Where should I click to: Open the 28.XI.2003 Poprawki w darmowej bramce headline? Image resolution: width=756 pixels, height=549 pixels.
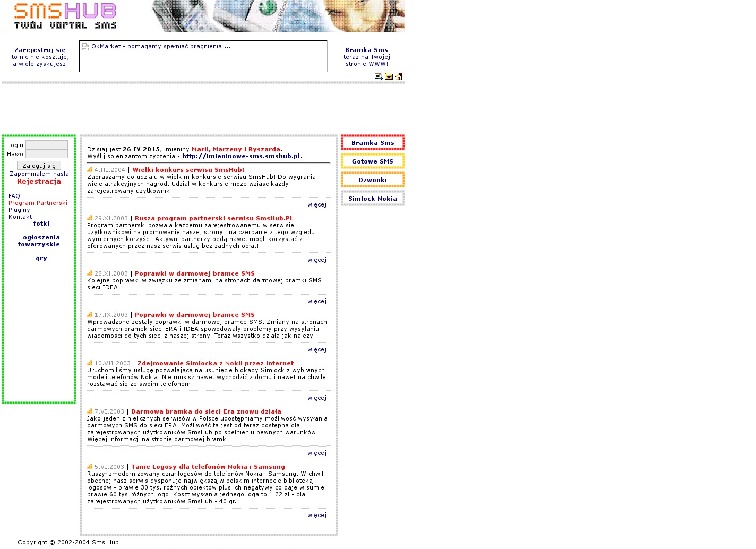(x=195, y=273)
